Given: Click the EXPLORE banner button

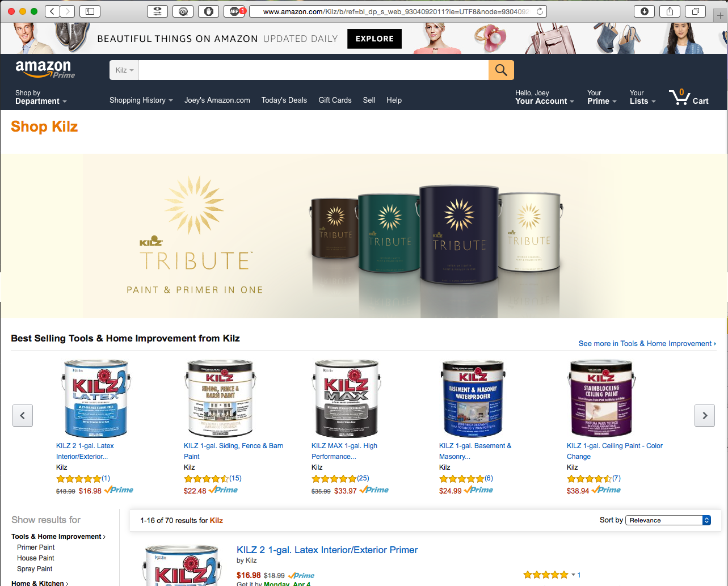Looking at the screenshot, I should pos(374,39).
